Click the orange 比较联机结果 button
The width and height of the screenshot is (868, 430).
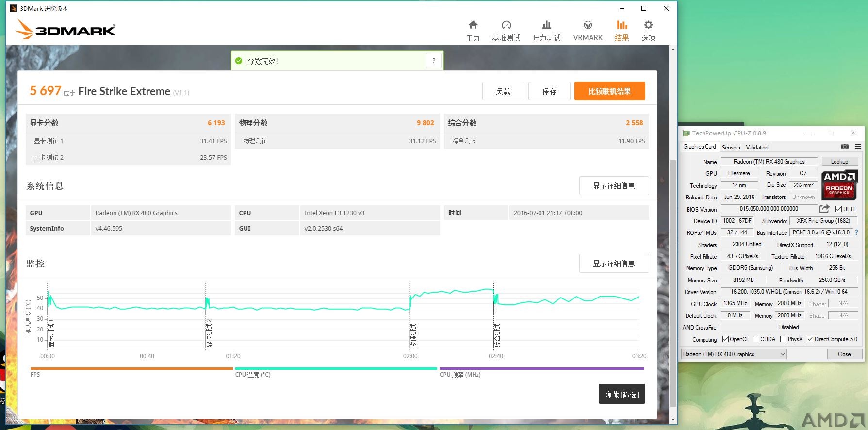pos(609,91)
